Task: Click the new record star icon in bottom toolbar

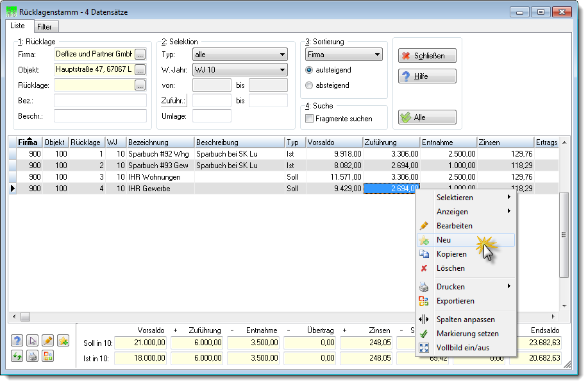Action: [63, 341]
